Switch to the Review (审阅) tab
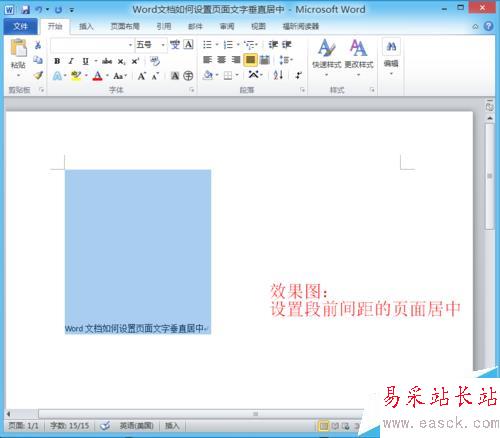 click(227, 26)
